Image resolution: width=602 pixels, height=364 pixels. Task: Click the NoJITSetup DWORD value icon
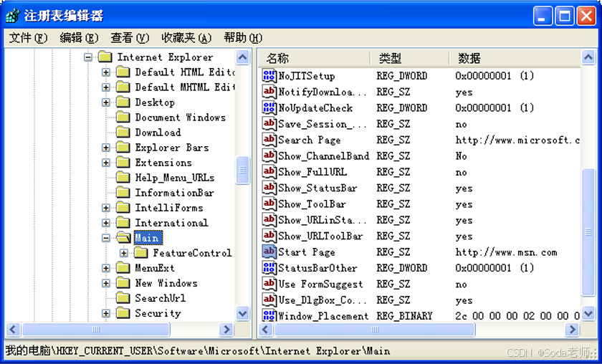pos(269,76)
